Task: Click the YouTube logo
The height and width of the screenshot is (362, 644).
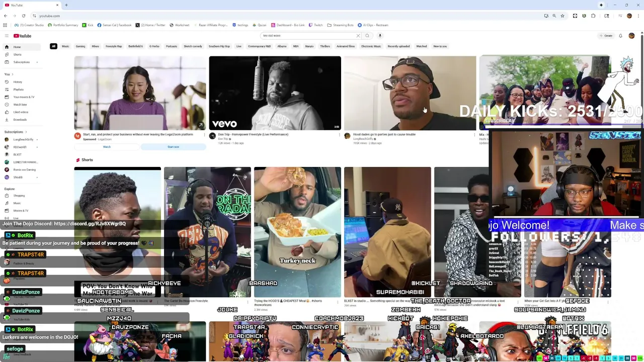Action: click(x=22, y=36)
